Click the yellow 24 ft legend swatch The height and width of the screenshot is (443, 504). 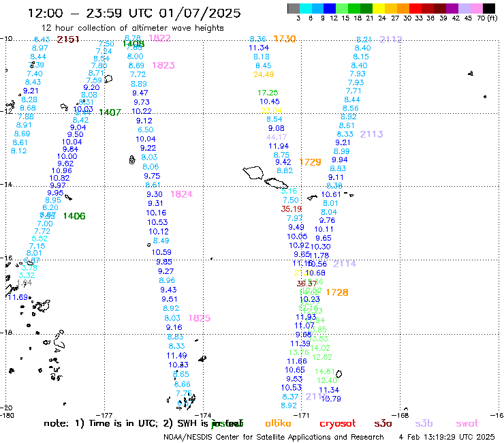pos(378,8)
